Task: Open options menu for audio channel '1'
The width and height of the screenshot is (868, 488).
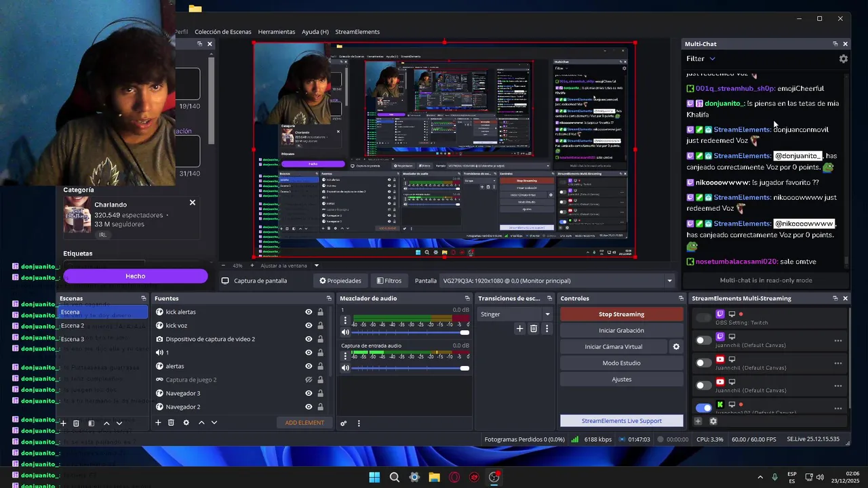Action: click(345, 320)
